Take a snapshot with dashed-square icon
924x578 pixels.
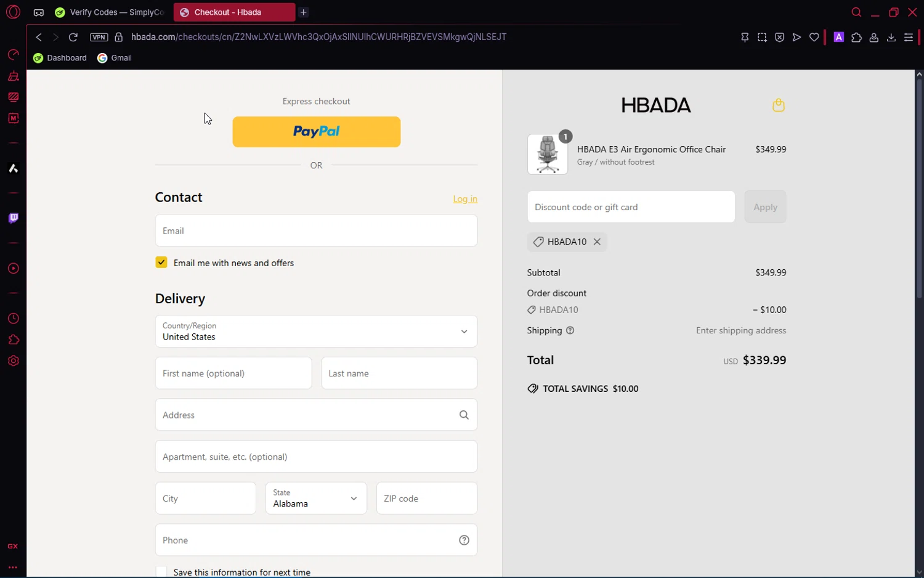tap(762, 38)
